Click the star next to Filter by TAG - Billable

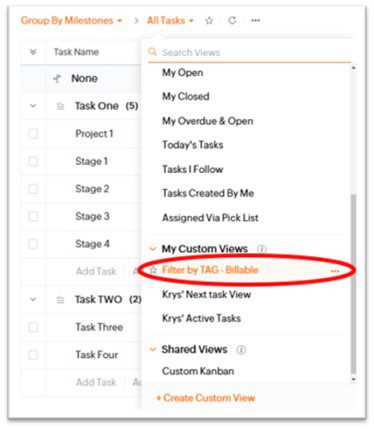[153, 270]
